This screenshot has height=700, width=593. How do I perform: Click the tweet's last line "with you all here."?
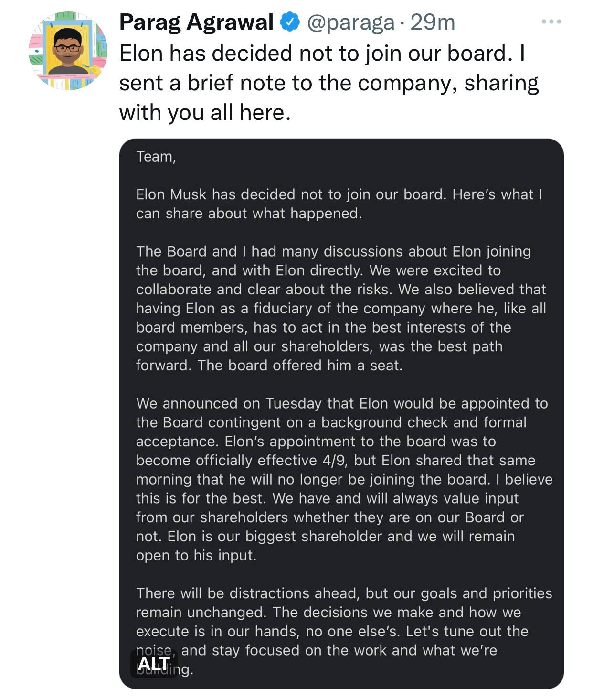(205, 113)
